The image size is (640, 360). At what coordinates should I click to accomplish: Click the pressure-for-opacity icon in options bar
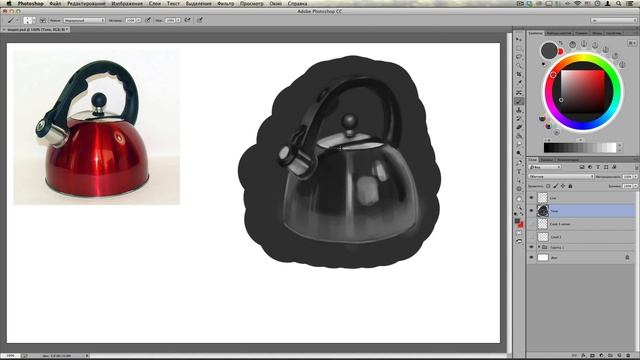148,20
